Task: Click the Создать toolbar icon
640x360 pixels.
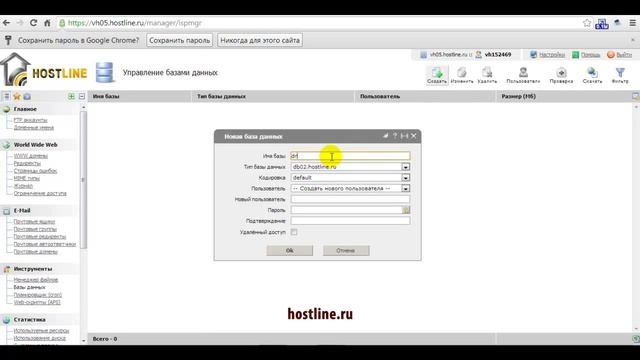Action: point(437,76)
